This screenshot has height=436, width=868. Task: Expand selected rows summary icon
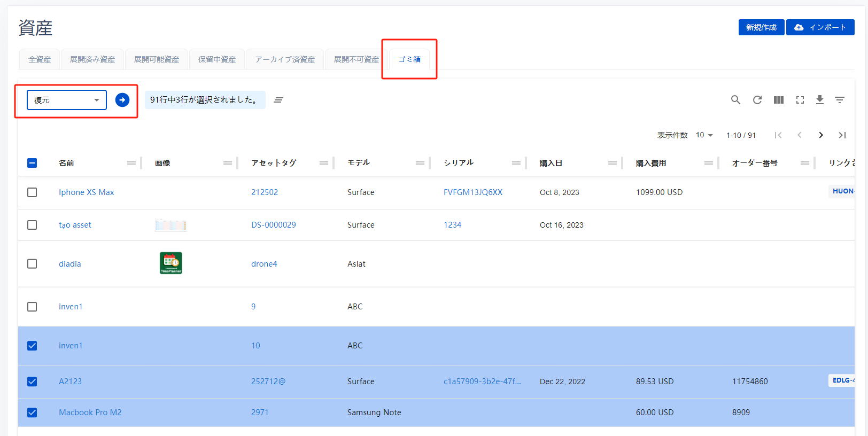[278, 100]
